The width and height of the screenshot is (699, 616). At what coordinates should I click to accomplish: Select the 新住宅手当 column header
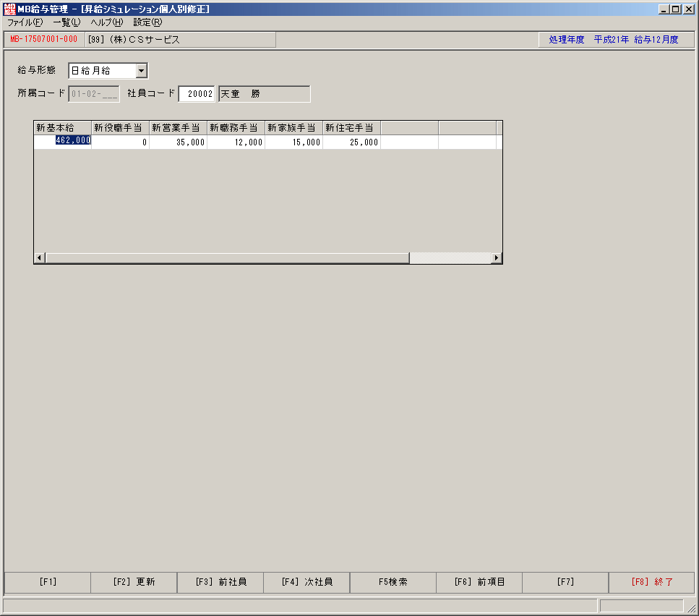pyautogui.click(x=352, y=128)
